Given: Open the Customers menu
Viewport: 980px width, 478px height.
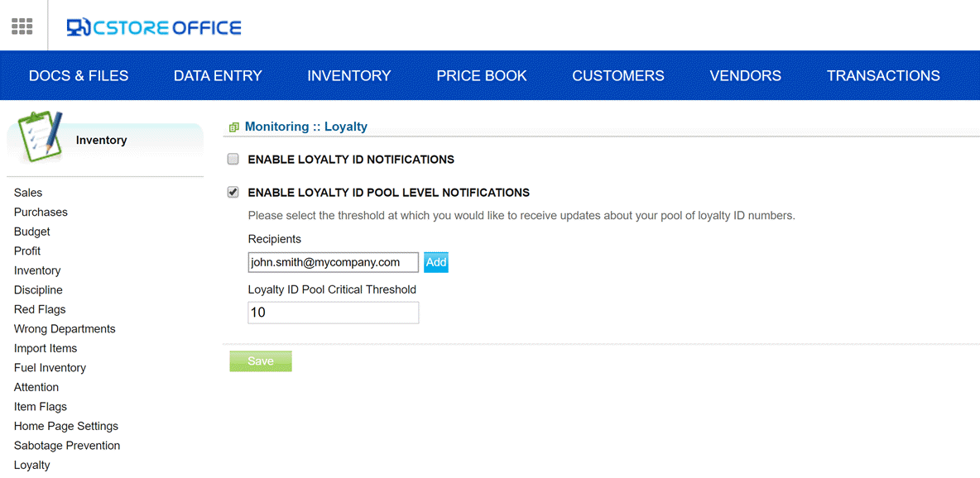Looking at the screenshot, I should [x=618, y=75].
